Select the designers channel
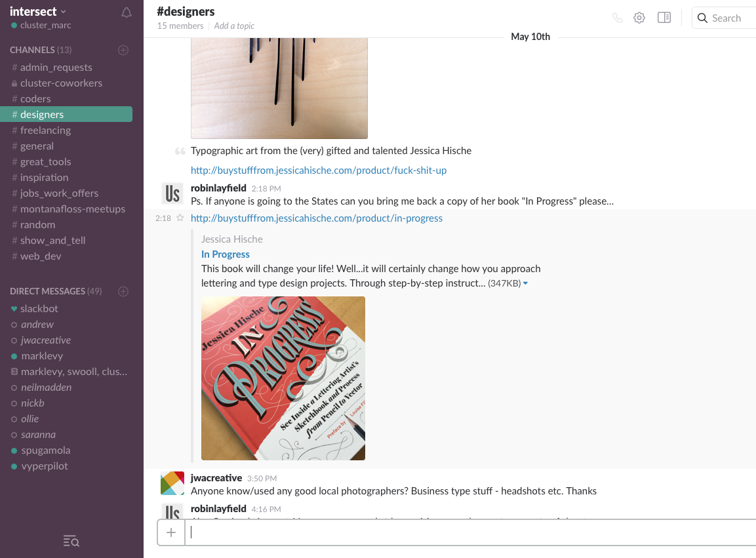This screenshot has width=756, height=558. click(x=66, y=114)
